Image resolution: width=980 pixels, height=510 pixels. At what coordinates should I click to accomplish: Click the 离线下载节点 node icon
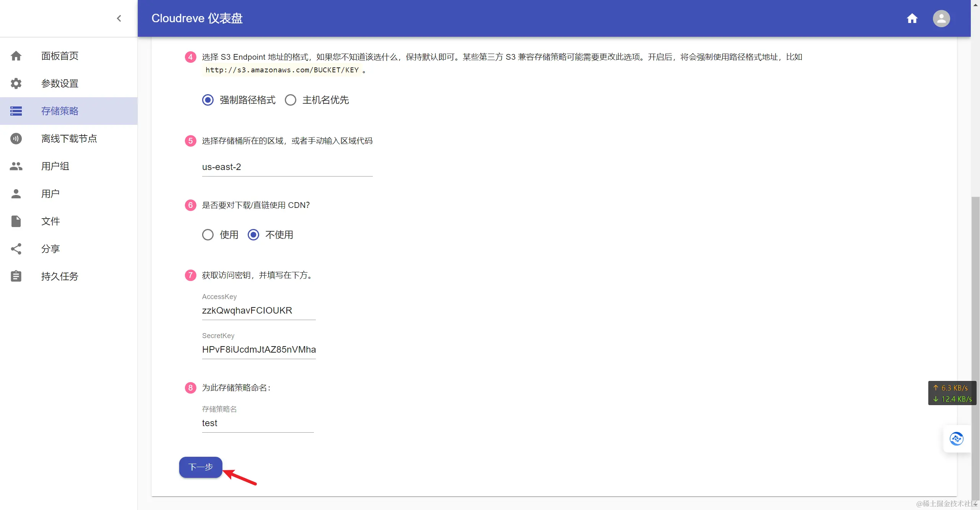click(x=16, y=139)
